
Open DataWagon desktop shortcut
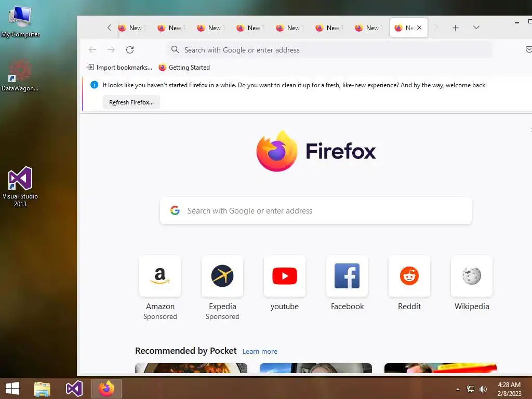[x=20, y=75]
